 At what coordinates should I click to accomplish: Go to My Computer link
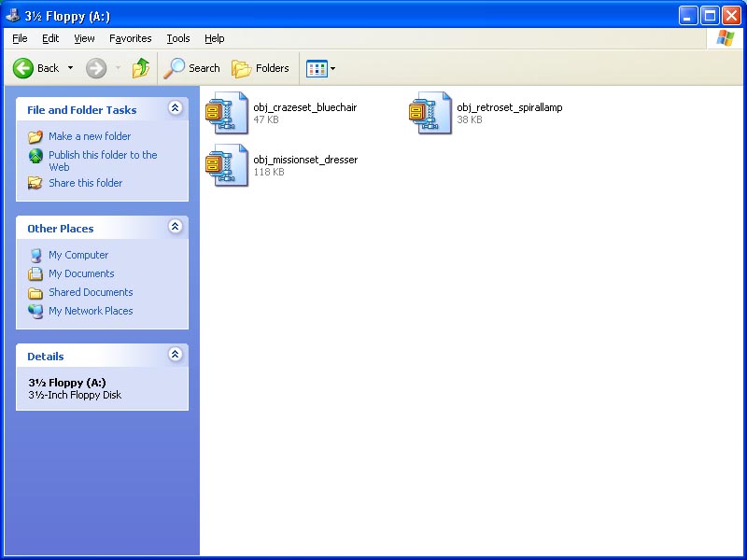coord(78,255)
